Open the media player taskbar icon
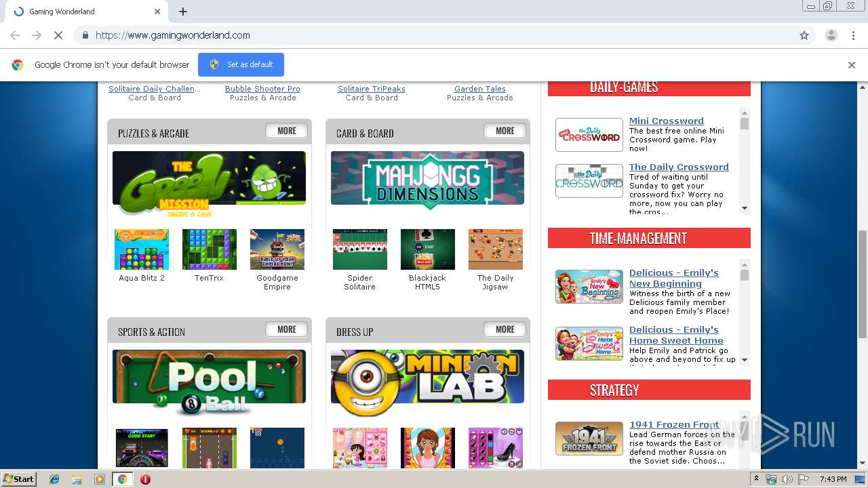The image size is (868, 488). click(x=100, y=479)
